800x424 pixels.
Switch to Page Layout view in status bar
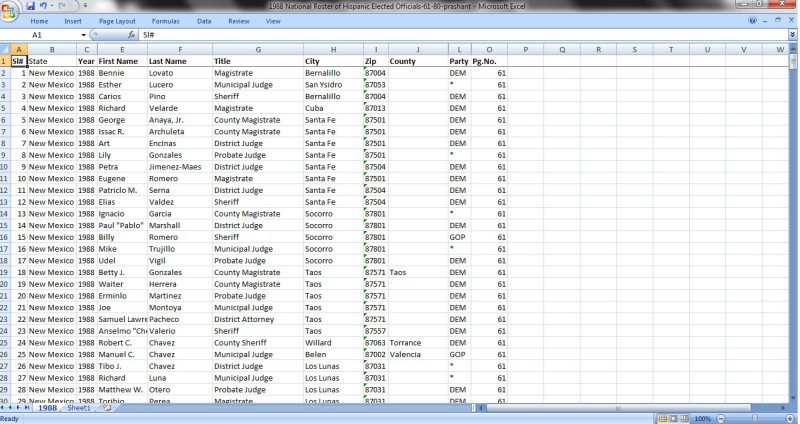point(673,418)
